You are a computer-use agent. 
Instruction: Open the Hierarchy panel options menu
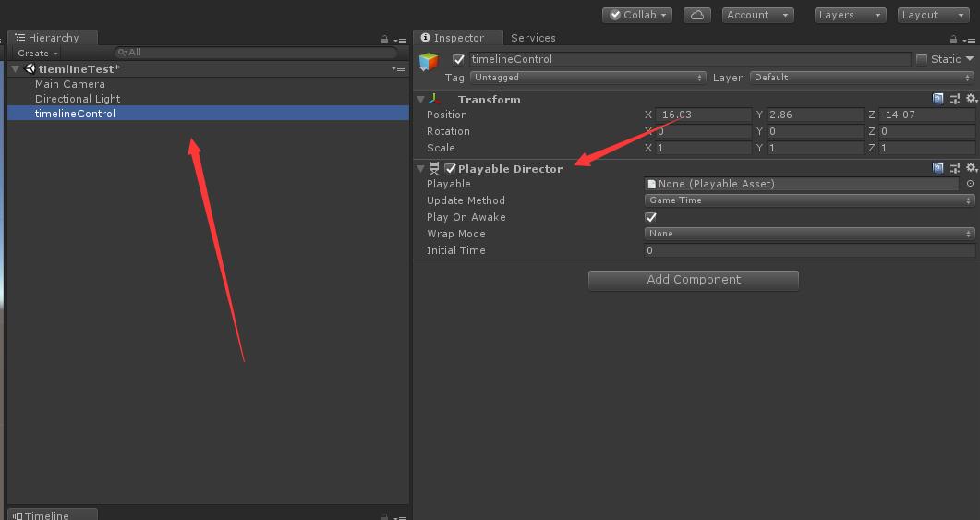(401, 41)
